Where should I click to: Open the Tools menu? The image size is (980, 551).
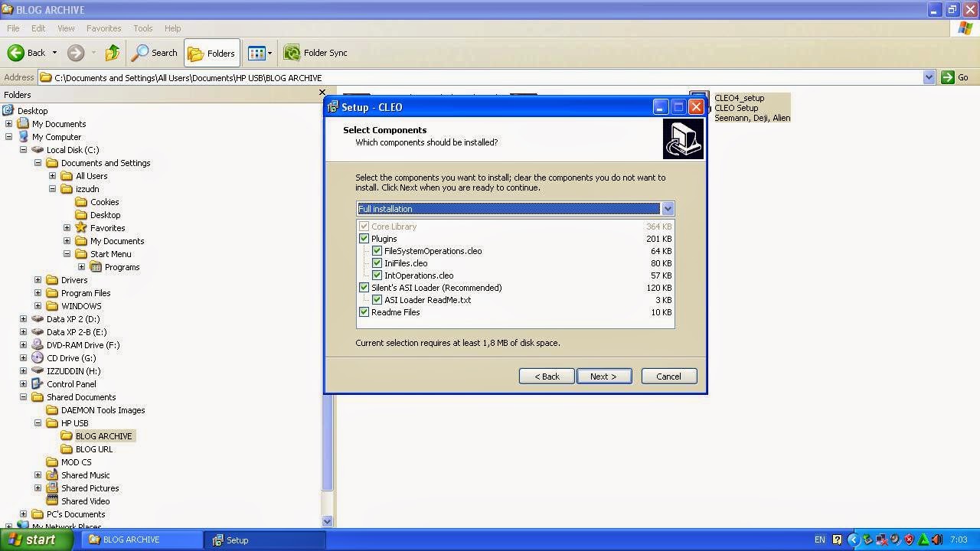(143, 28)
